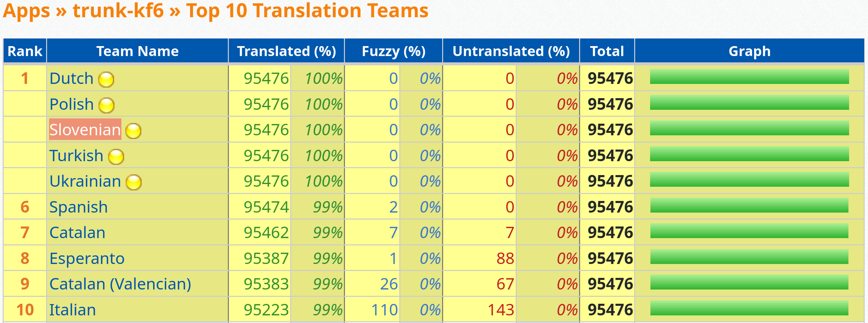868x323 pixels.
Task: Click the Apps breadcrumb link
Action: tap(26, 11)
